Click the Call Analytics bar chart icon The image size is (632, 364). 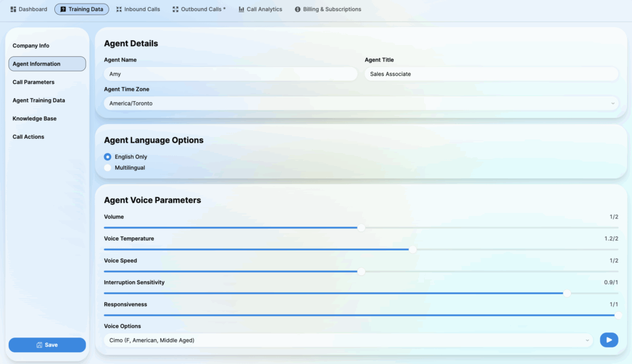tap(241, 9)
